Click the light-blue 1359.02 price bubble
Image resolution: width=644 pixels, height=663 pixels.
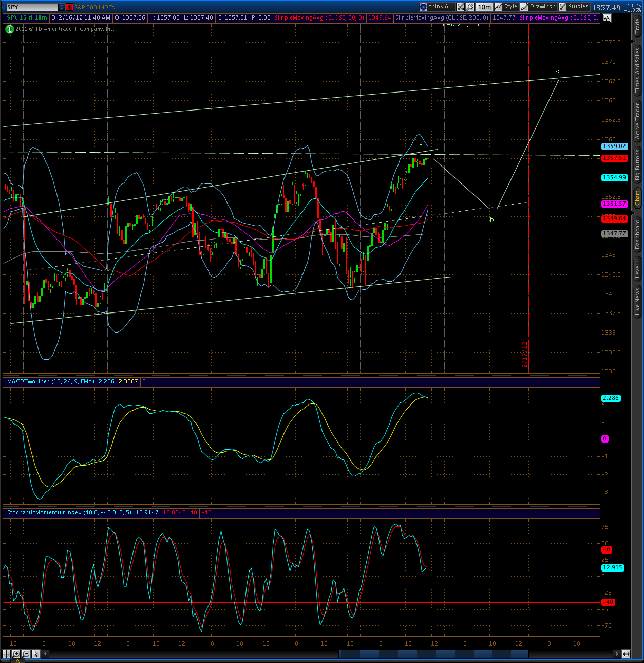(614, 146)
